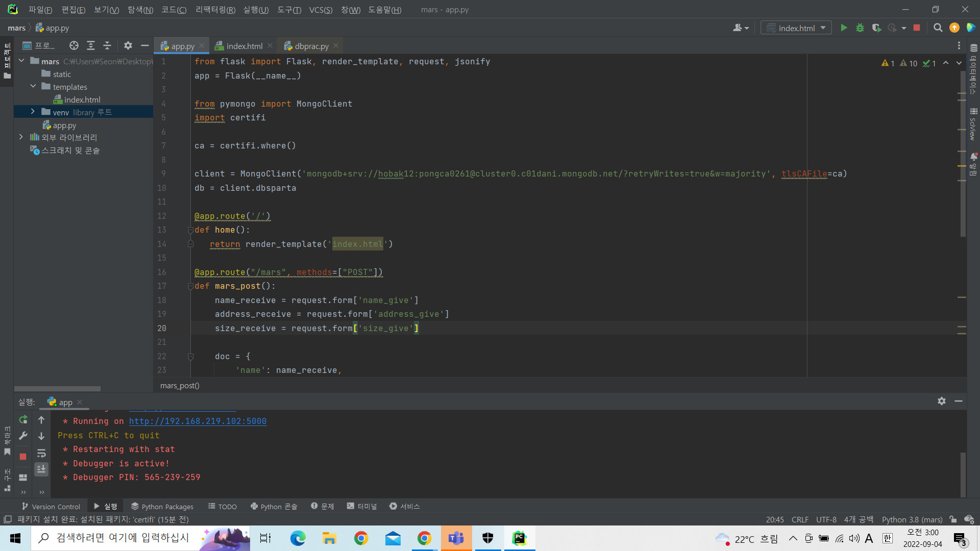
Task: Hide the Run tool window
Action: coord(959,402)
